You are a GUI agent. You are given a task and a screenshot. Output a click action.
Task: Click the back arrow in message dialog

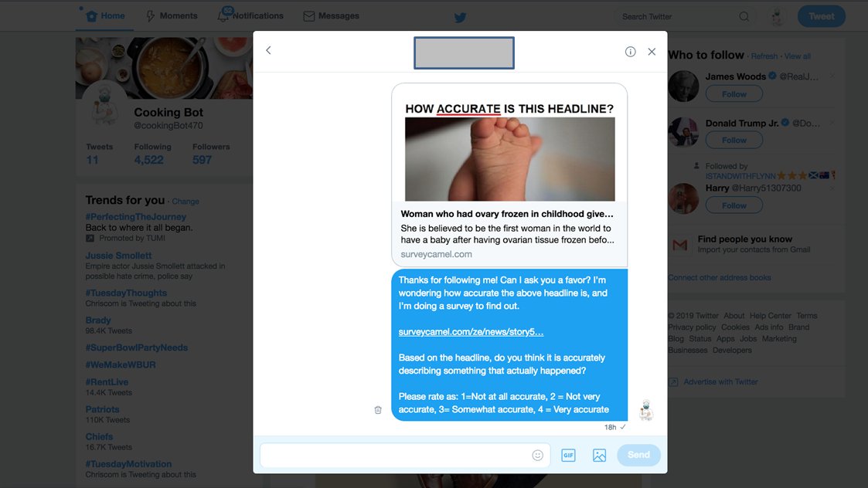(x=268, y=50)
